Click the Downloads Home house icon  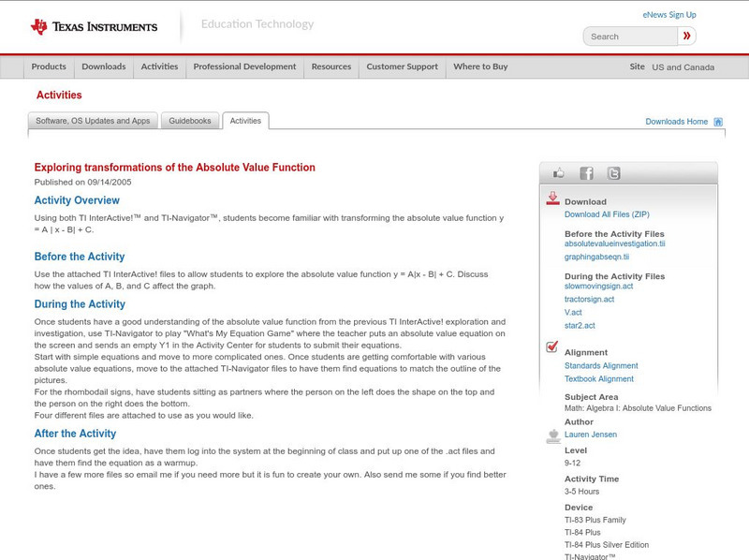718,122
